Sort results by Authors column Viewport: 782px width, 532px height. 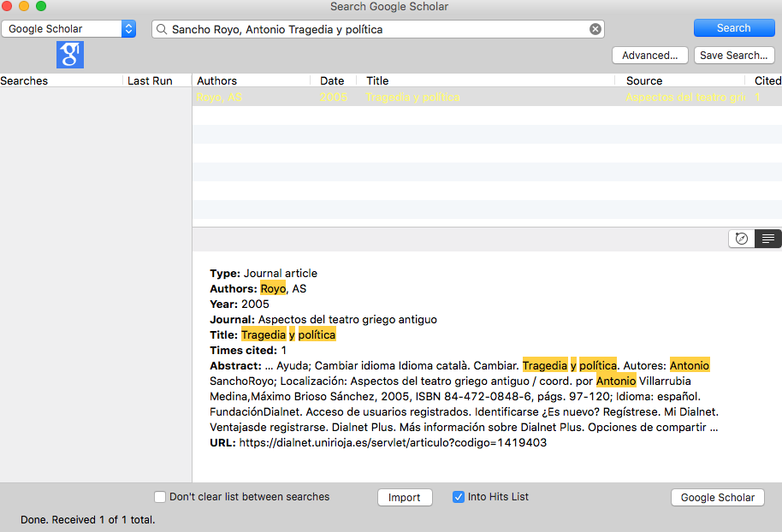[252, 80]
